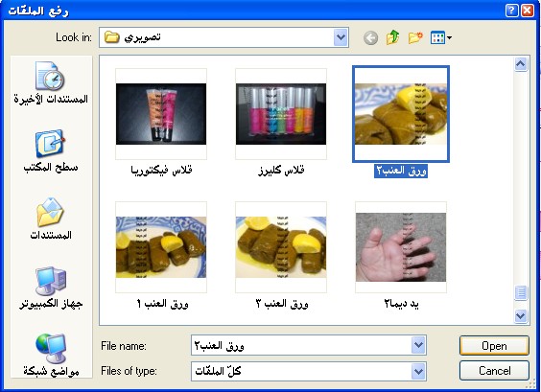Click the Back navigation arrow icon
This screenshot has width=541, height=392.
pyautogui.click(x=370, y=38)
